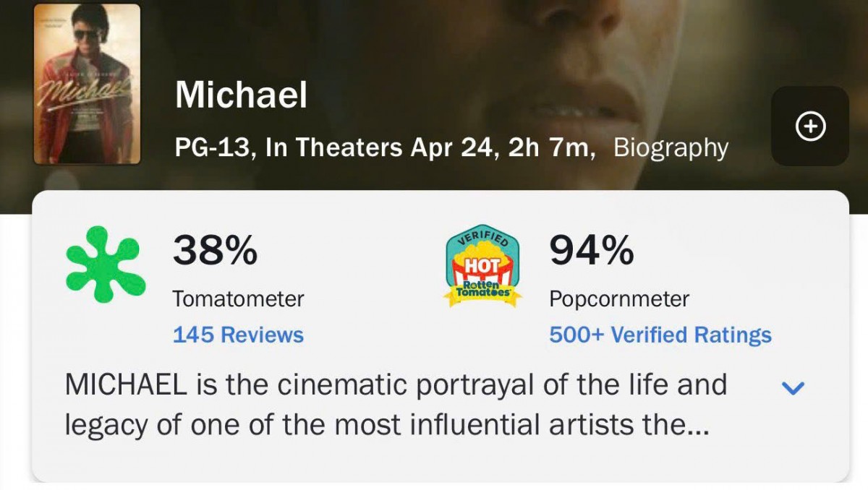Click the Rotten Tomatoes logo inside the popcorn badge

tap(482, 290)
